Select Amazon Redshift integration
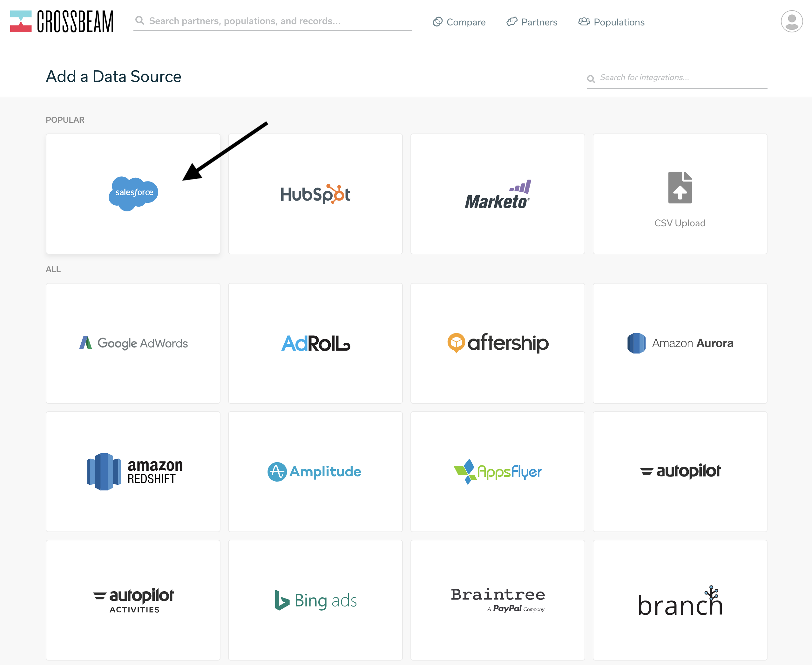The image size is (812, 665). point(133,470)
